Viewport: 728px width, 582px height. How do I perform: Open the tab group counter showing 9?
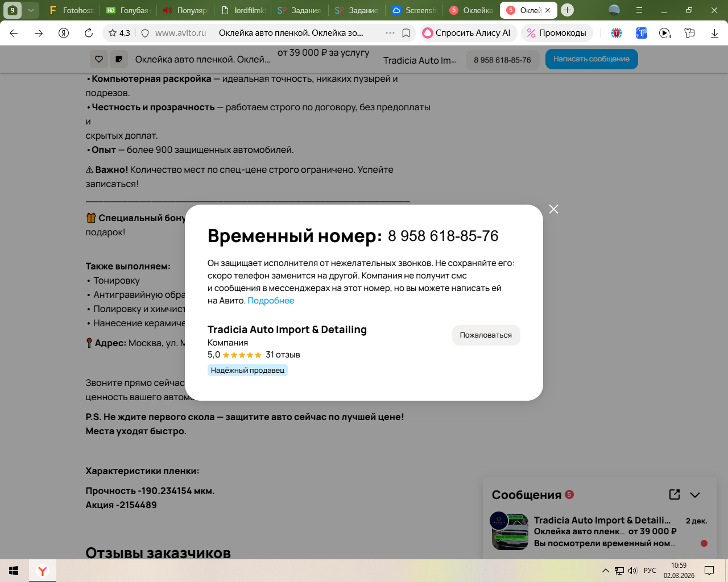13,10
